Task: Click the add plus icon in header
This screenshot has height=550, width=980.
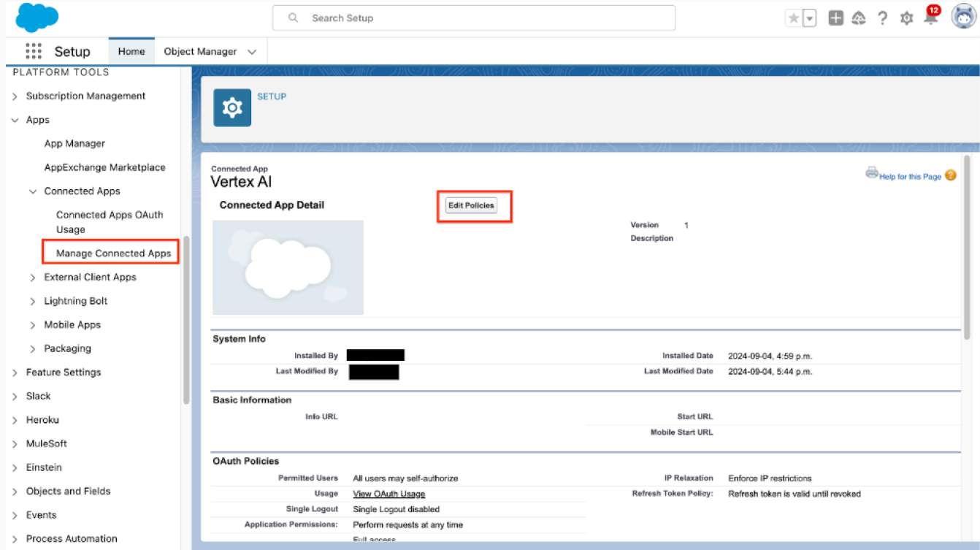Action: point(835,18)
